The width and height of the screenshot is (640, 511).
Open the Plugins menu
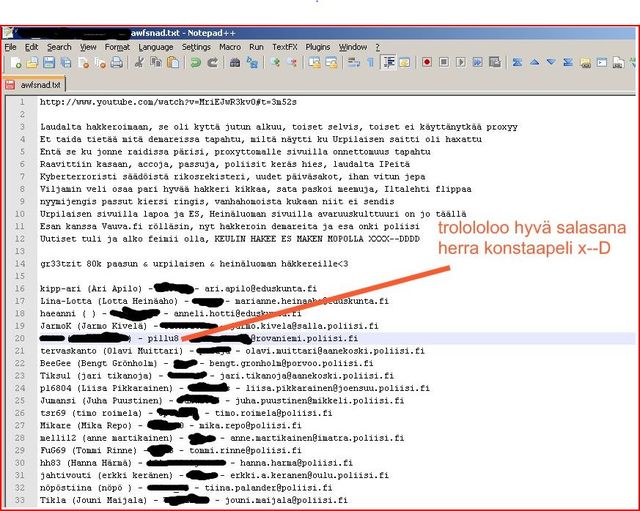318,47
